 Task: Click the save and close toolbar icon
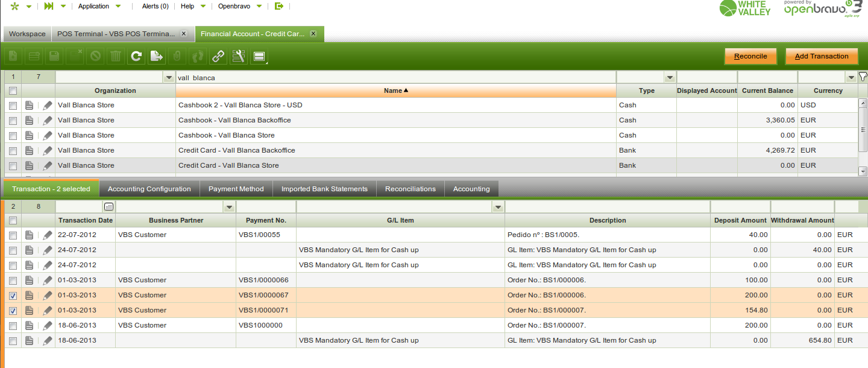[75, 57]
